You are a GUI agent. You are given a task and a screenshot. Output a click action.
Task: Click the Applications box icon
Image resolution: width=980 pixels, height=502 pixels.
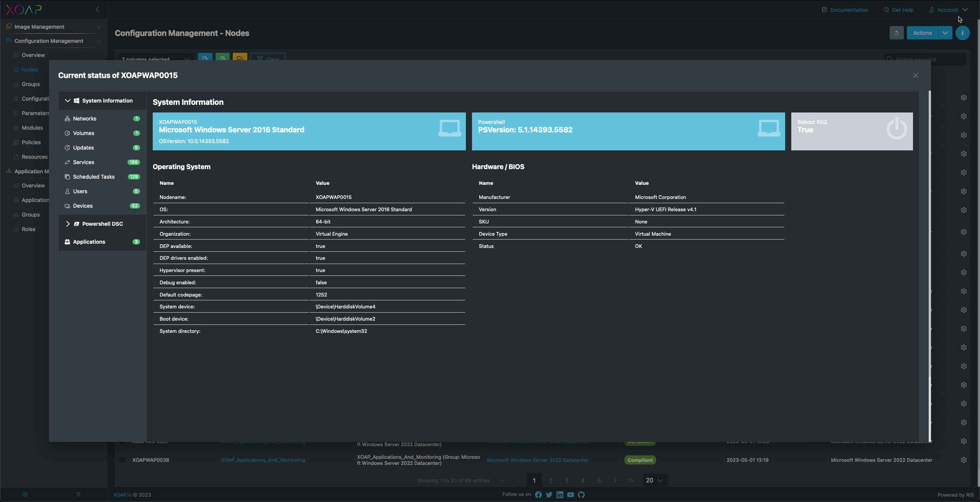coord(67,242)
